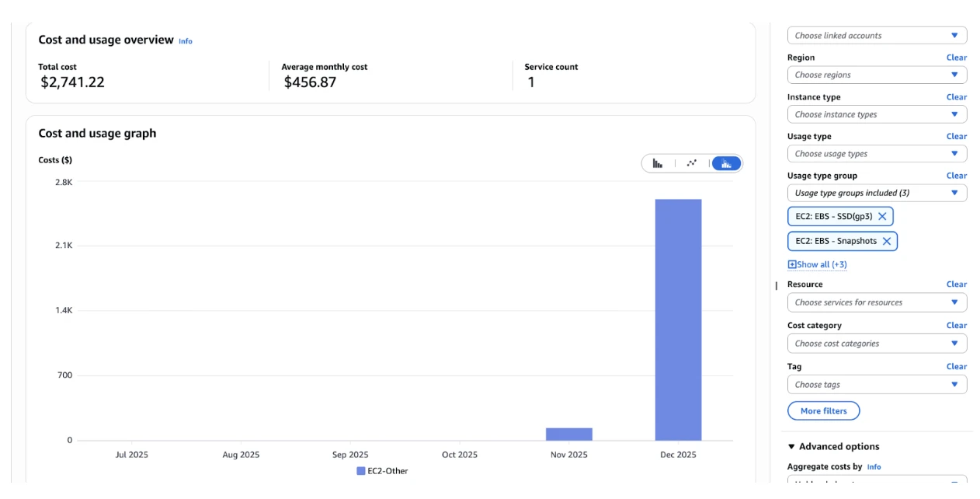Viewport: 980px width, 499px height.
Task: Clear the Usage type group filter
Action: (957, 175)
